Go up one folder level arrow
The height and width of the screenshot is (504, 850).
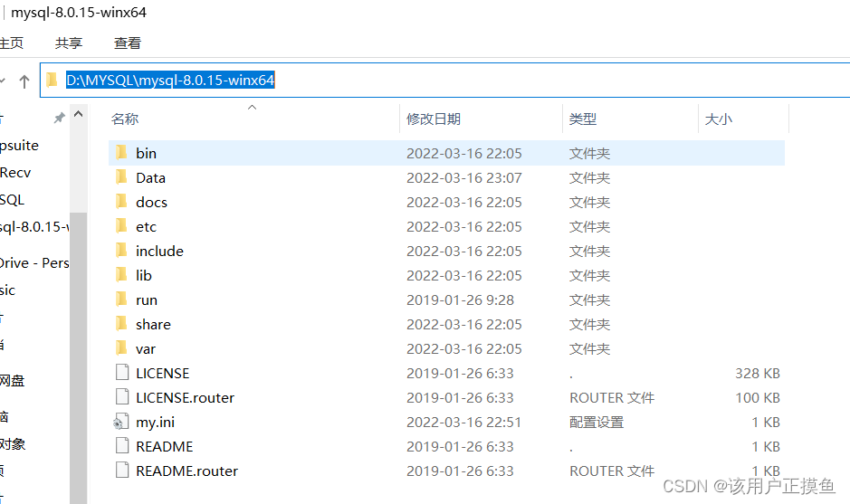[24, 81]
